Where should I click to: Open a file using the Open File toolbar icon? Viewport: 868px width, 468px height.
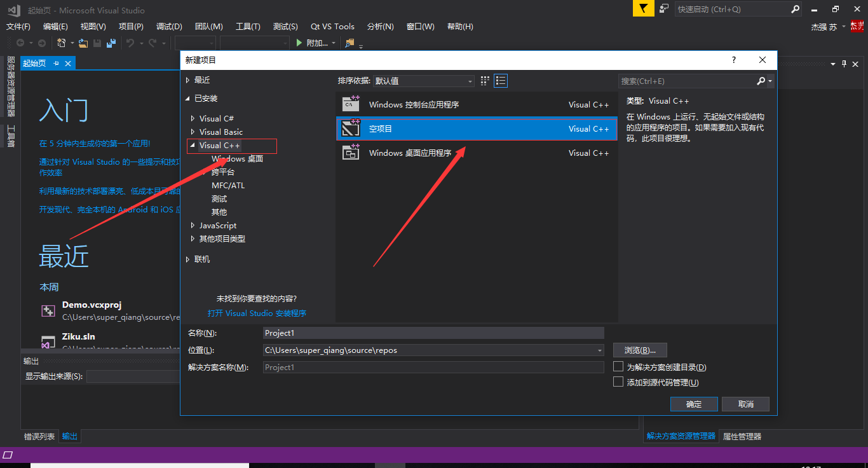point(83,43)
